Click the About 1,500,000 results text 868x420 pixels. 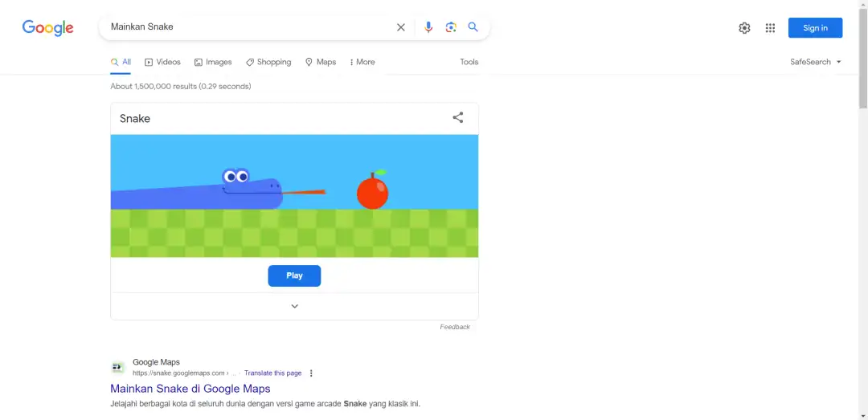pyautogui.click(x=181, y=86)
